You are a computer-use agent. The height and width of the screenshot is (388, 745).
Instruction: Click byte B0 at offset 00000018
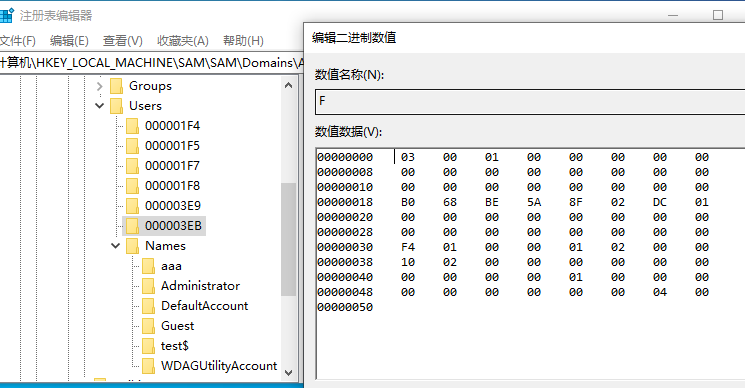coord(408,202)
